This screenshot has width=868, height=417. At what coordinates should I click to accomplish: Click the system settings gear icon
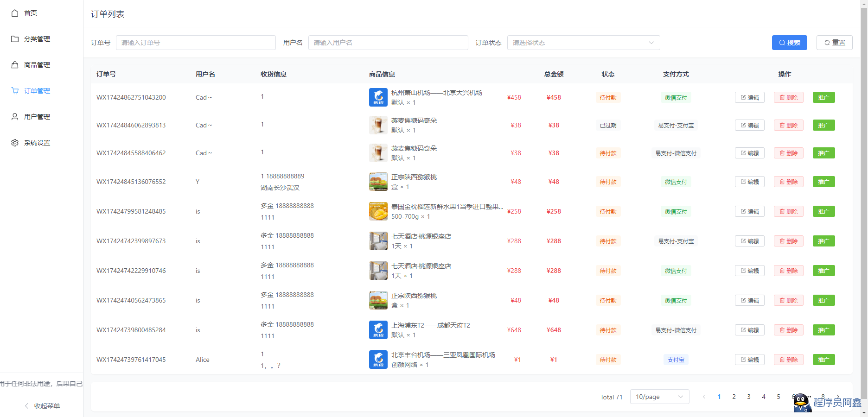click(x=15, y=143)
